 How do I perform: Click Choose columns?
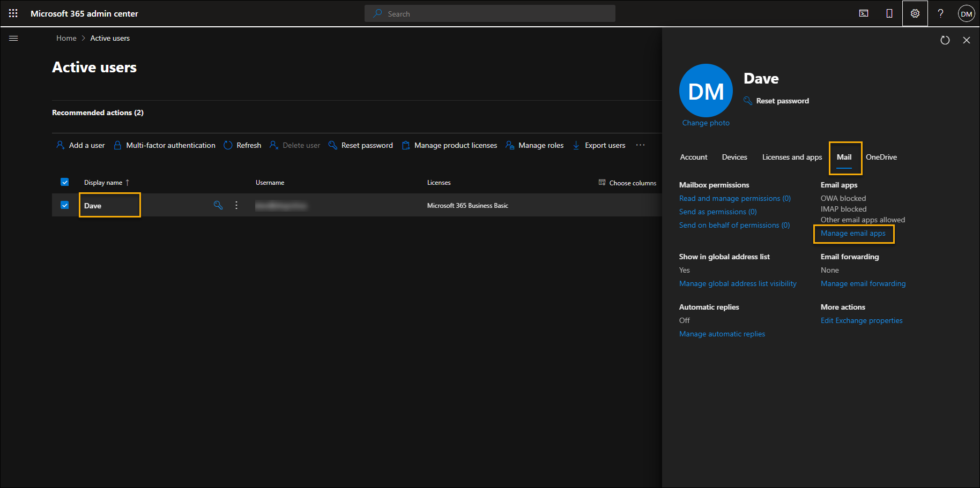tap(627, 183)
